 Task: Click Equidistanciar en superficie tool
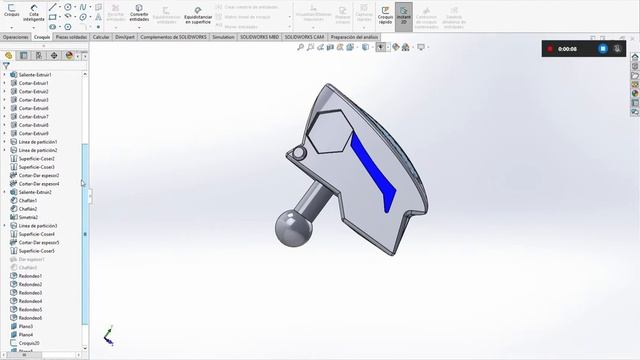[198, 15]
